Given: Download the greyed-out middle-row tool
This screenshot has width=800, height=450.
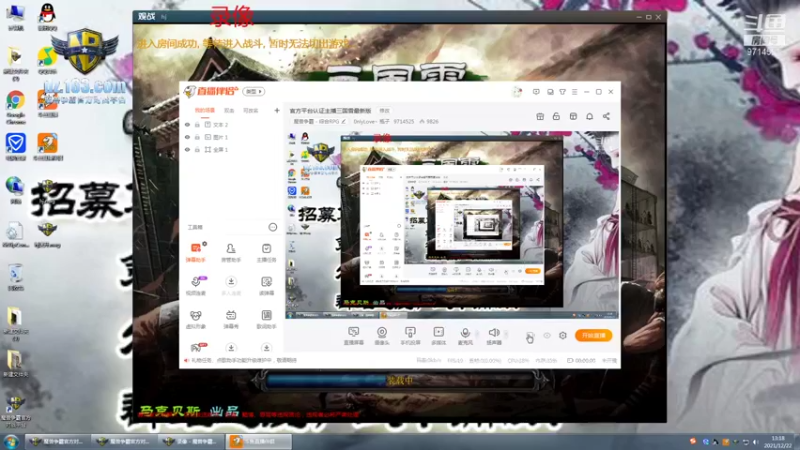Looking at the screenshot, I should pos(231,286).
